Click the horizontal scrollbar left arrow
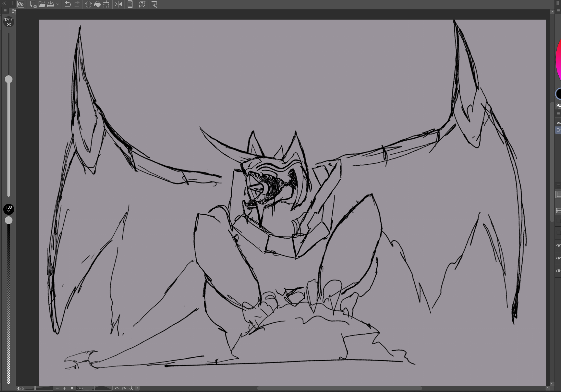561x392 pixels. point(138,388)
